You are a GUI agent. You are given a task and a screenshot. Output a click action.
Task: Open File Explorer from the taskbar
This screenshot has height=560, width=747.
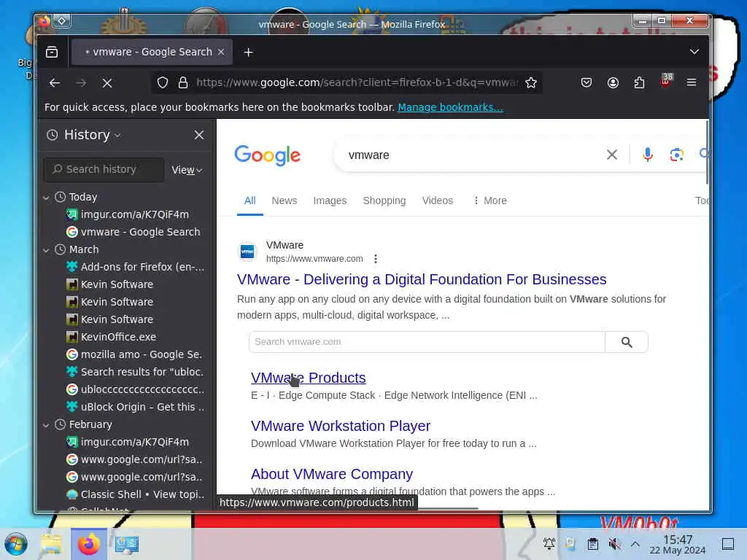point(51,544)
